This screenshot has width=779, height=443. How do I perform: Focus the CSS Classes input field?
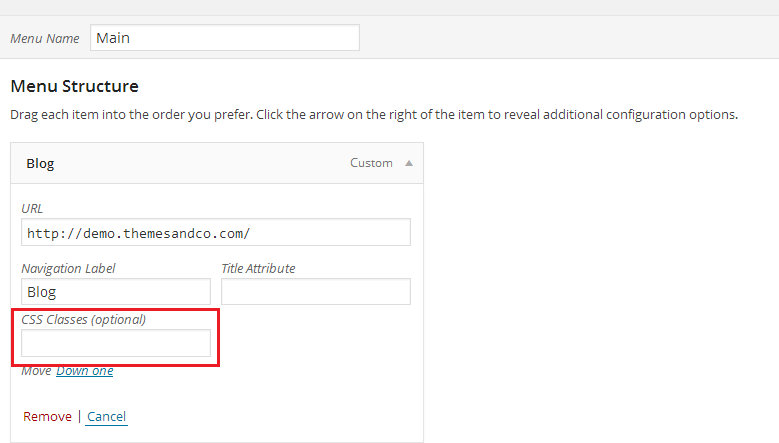[116, 344]
